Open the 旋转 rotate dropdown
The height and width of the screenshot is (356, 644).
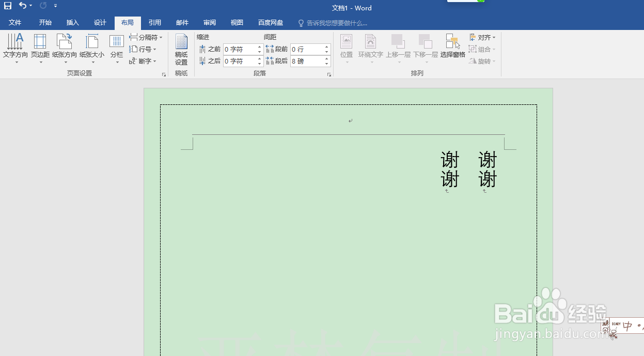point(482,61)
